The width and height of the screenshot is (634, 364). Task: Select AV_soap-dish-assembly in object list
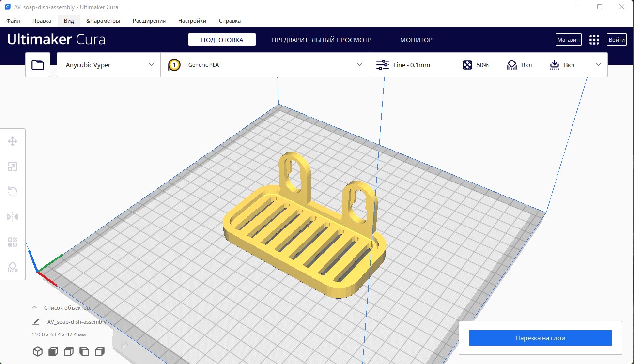pos(77,322)
